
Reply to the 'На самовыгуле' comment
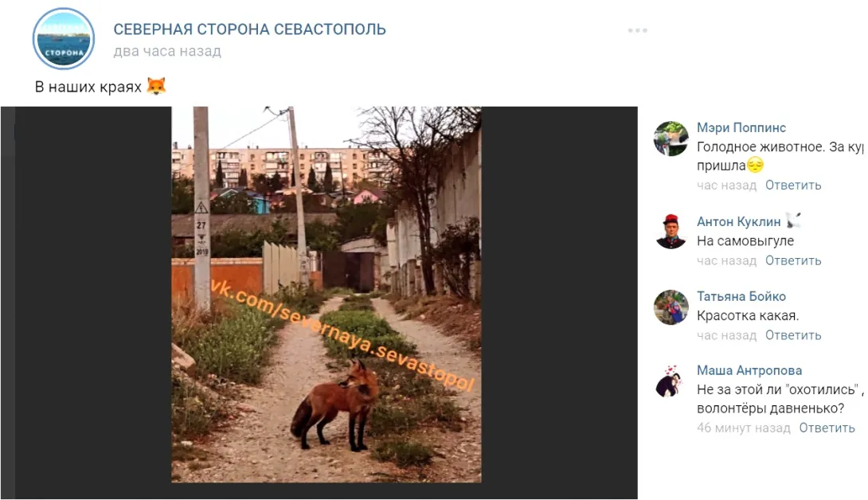coord(793,261)
